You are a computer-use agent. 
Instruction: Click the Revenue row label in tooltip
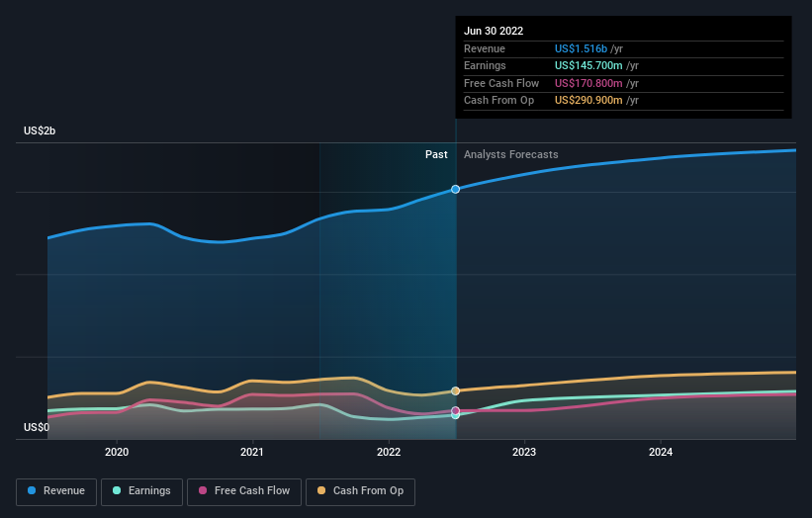coord(485,48)
